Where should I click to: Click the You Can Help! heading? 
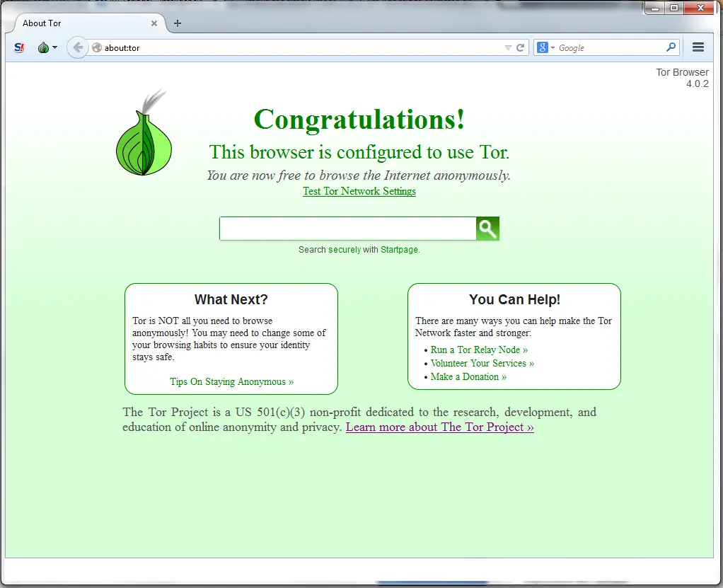tap(514, 299)
